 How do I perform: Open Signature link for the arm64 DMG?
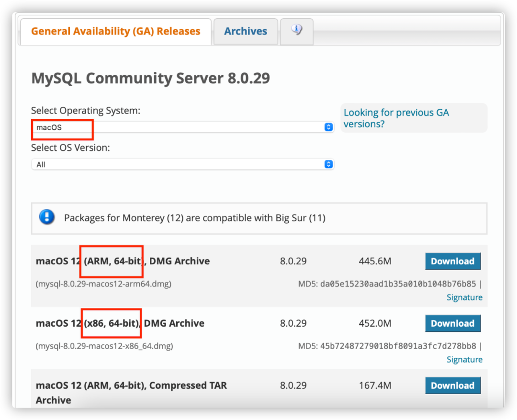tap(464, 297)
